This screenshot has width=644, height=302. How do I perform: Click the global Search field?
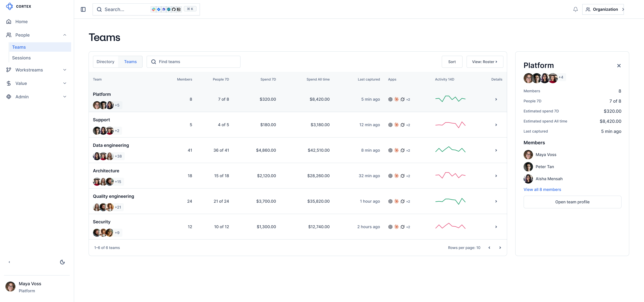pos(146,9)
